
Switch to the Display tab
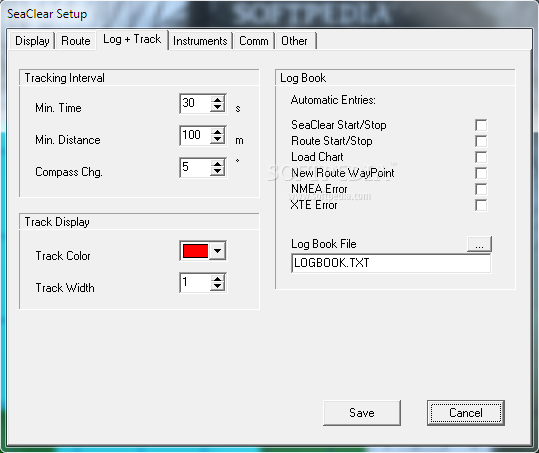32,41
